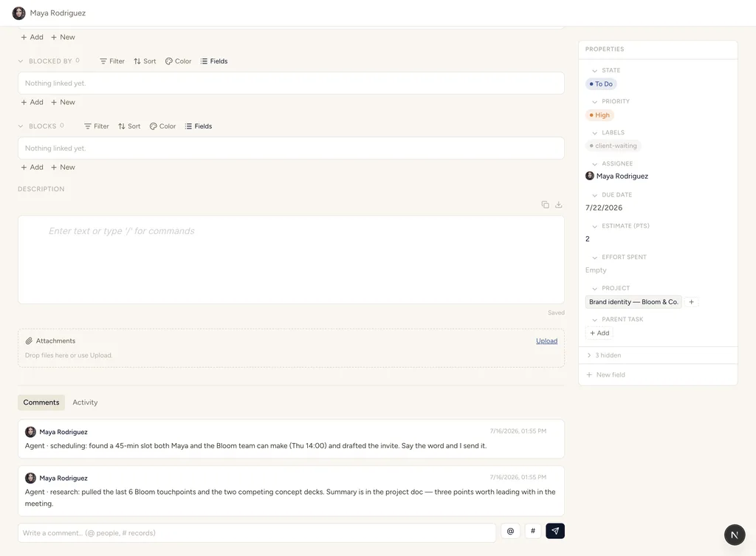
Task: Open Sort in the Blocked By section
Action: [x=145, y=61]
